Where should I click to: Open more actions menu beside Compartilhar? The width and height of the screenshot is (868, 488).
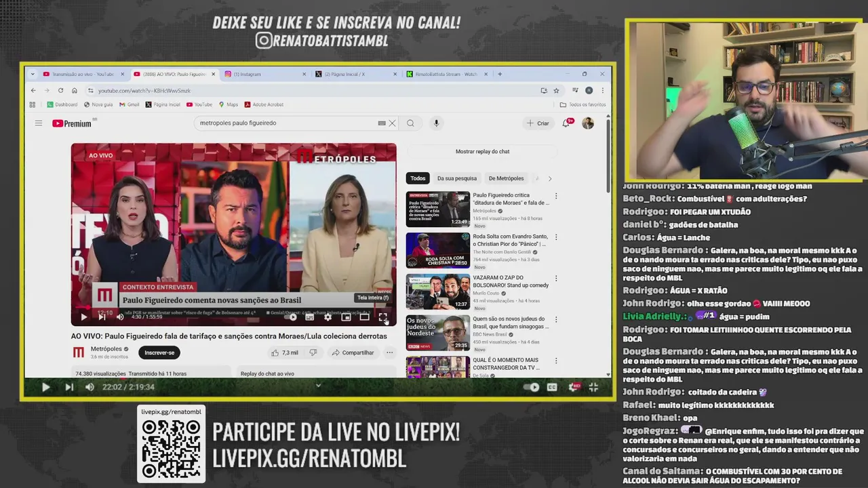[390, 352]
